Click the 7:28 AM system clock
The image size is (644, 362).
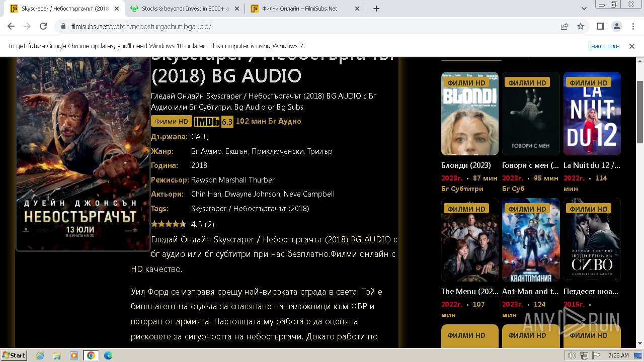tap(618, 355)
